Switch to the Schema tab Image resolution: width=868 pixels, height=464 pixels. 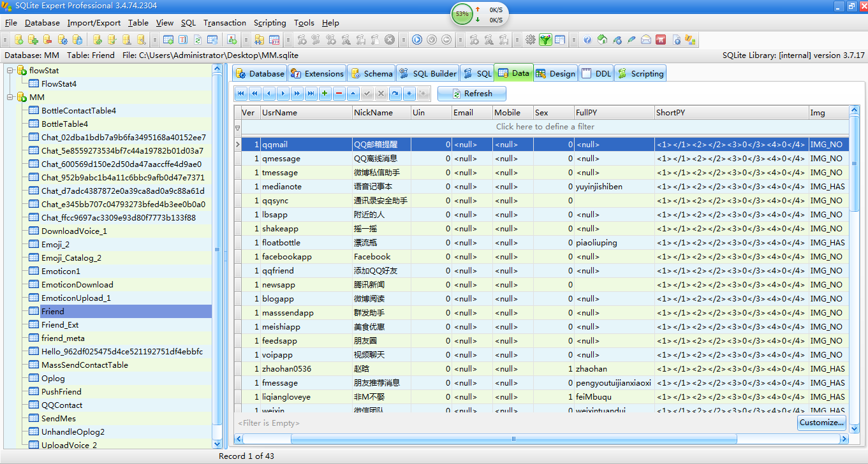pos(371,73)
